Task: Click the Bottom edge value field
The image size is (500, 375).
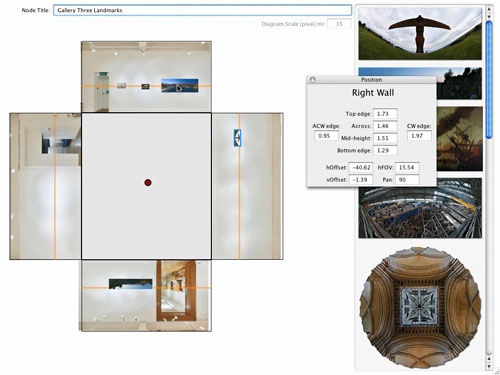Action: click(385, 150)
